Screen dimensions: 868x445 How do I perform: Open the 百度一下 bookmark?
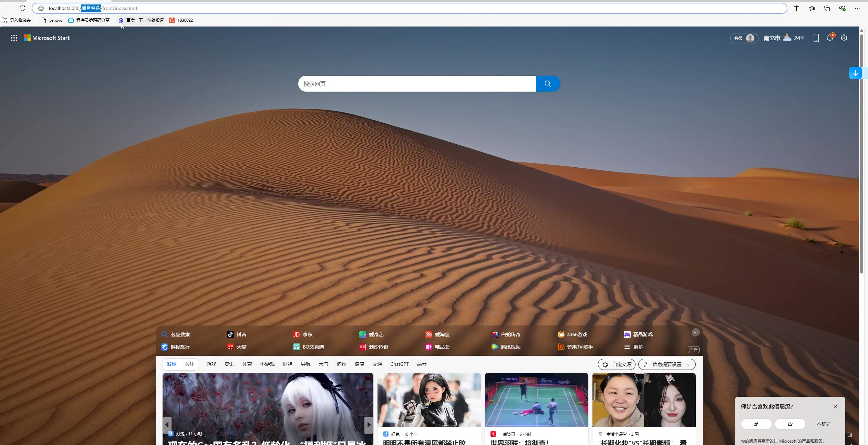141,20
